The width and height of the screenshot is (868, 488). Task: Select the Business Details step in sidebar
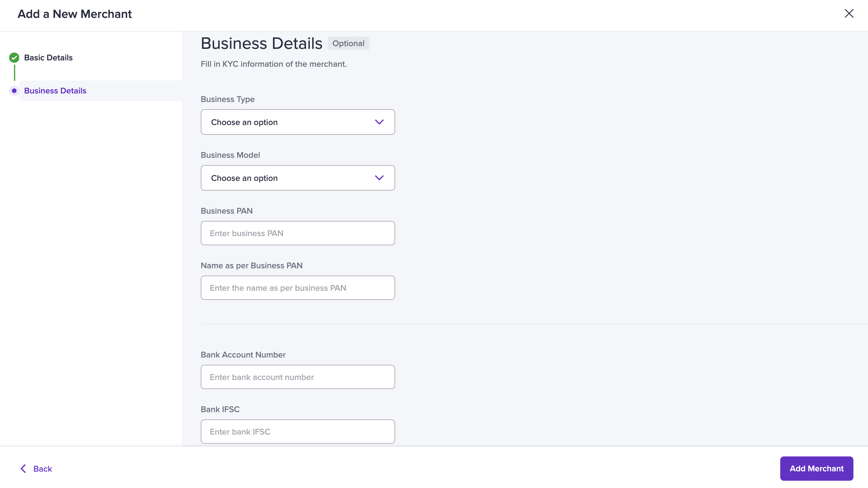pyautogui.click(x=55, y=91)
